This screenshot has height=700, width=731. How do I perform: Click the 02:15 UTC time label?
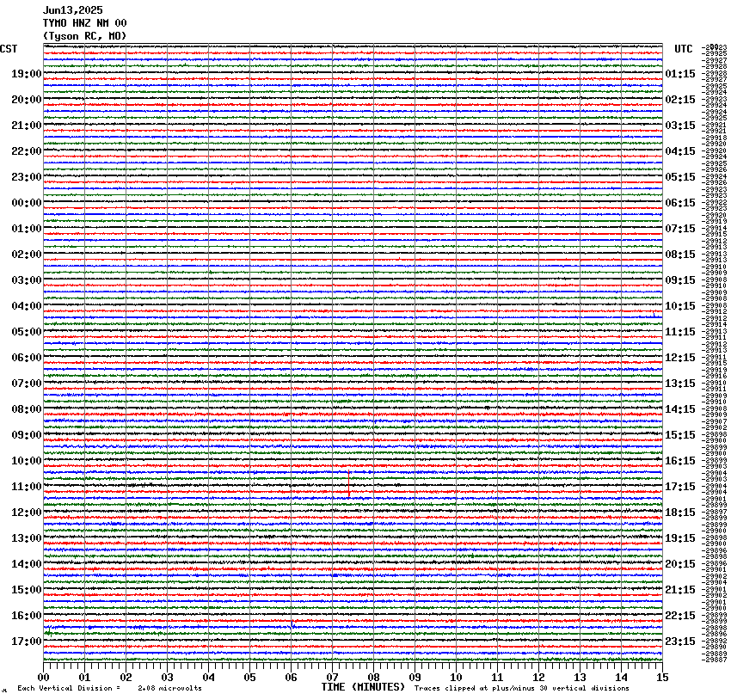tap(680, 100)
